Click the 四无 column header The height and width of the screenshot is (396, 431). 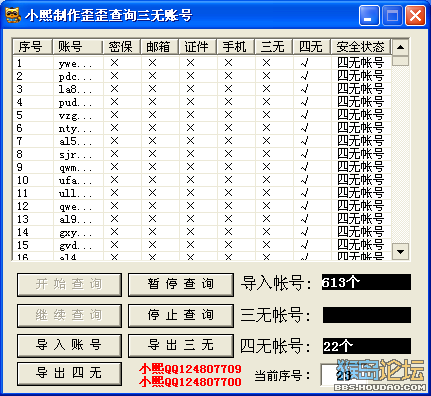(312, 47)
